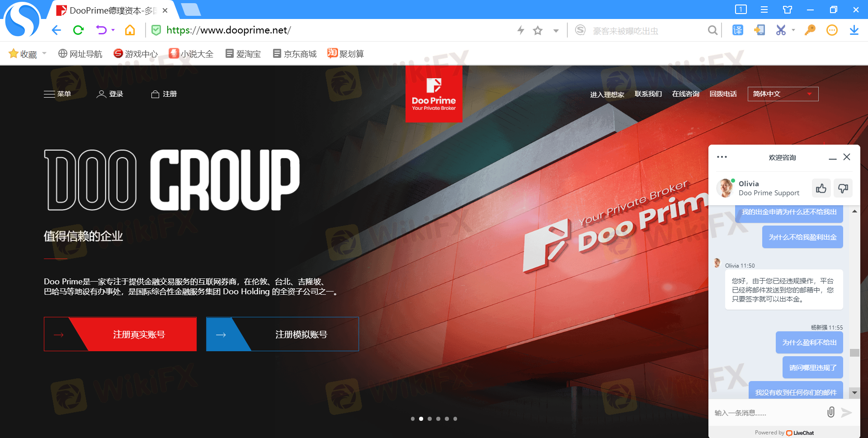Click the 注册 register link

pyautogui.click(x=164, y=94)
